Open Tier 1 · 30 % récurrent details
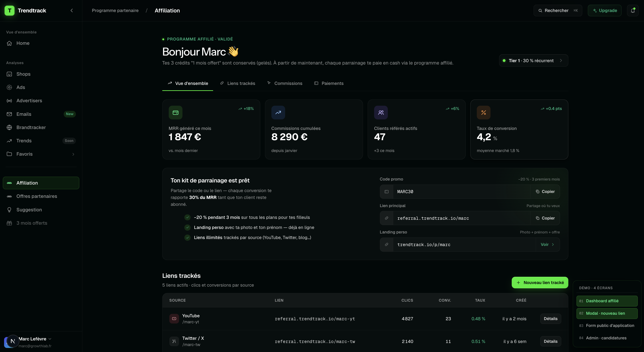 [534, 60]
